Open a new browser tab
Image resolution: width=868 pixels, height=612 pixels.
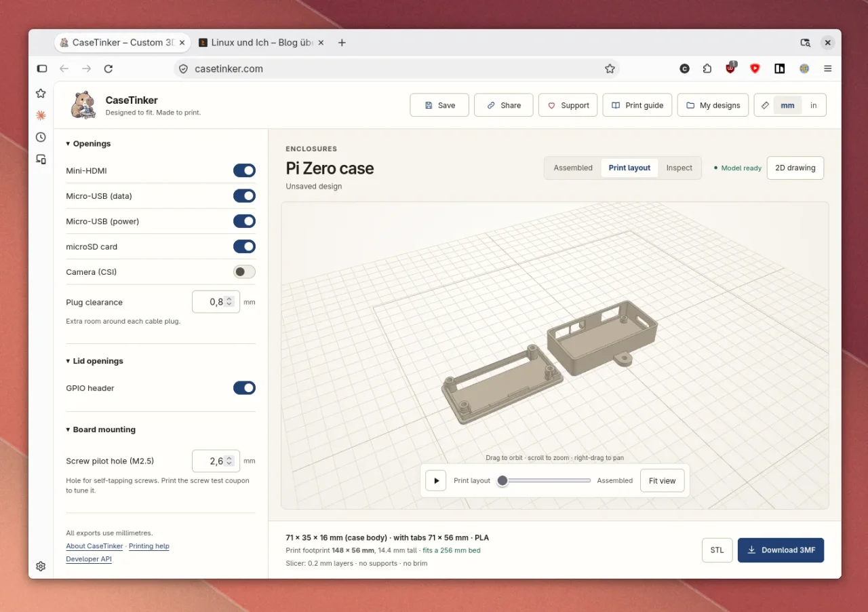click(342, 42)
